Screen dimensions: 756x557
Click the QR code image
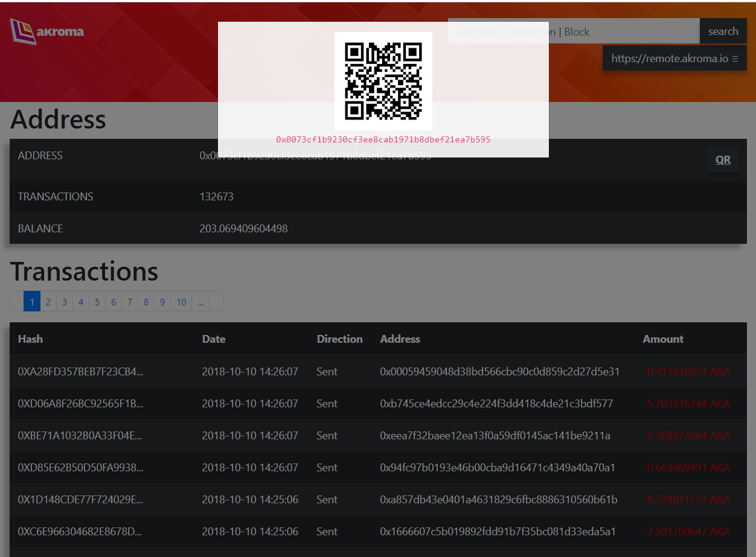tap(383, 81)
